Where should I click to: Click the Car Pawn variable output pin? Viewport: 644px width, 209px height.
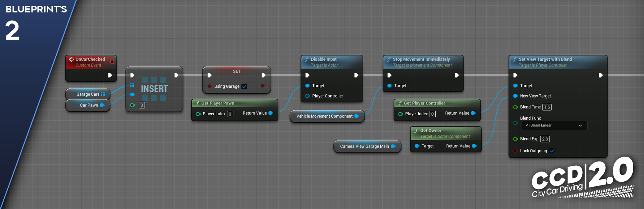point(102,105)
